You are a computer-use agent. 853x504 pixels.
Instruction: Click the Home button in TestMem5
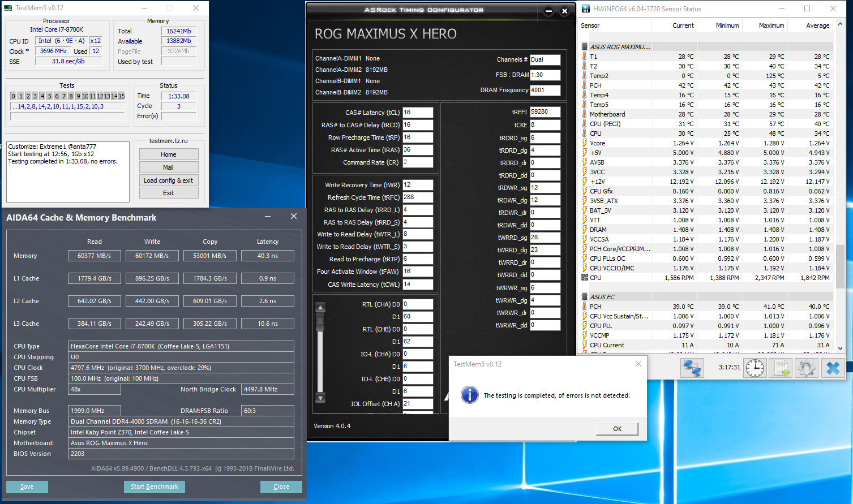click(x=169, y=154)
